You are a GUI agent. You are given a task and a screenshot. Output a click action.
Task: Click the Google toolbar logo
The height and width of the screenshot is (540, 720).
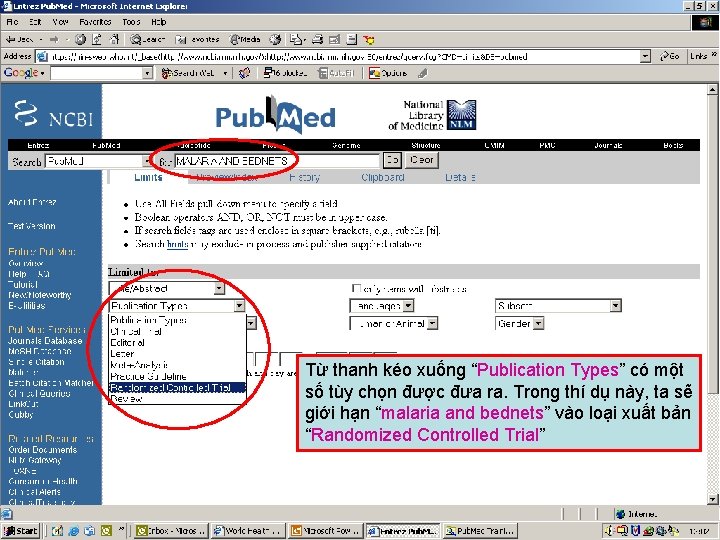click(21, 73)
